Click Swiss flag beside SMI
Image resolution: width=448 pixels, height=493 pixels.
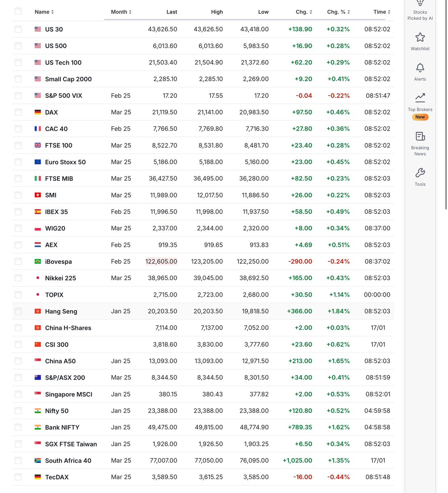[x=38, y=195]
